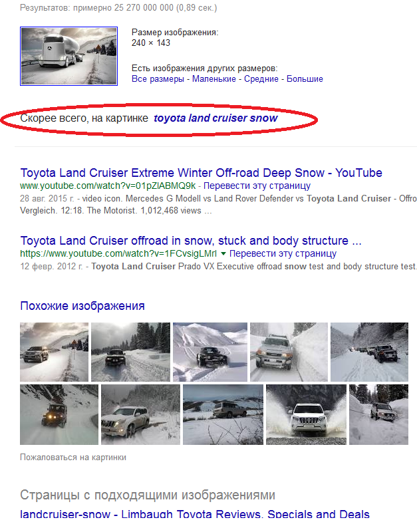This screenshot has height=532, width=417.
Task: Open 'Все размеры' image sizes link
Action: click(x=158, y=79)
